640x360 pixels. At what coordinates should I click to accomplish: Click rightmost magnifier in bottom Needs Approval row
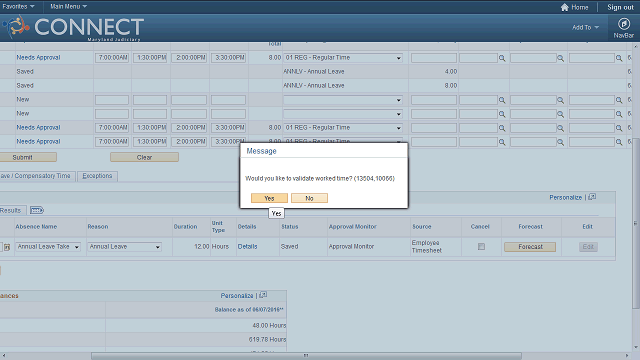point(619,142)
